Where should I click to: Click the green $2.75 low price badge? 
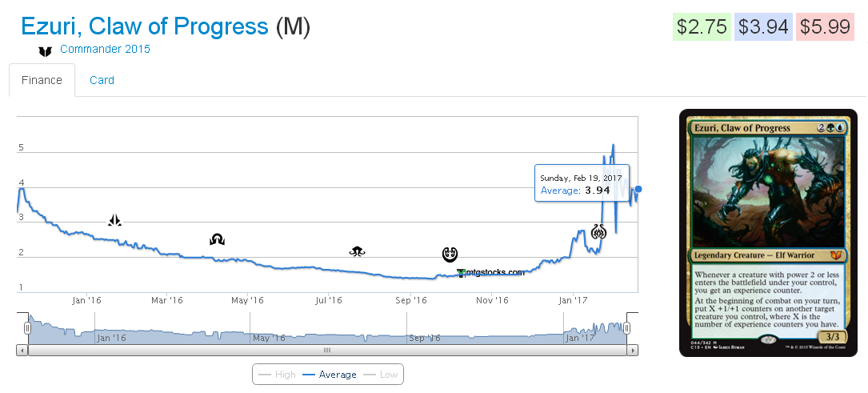tap(702, 26)
